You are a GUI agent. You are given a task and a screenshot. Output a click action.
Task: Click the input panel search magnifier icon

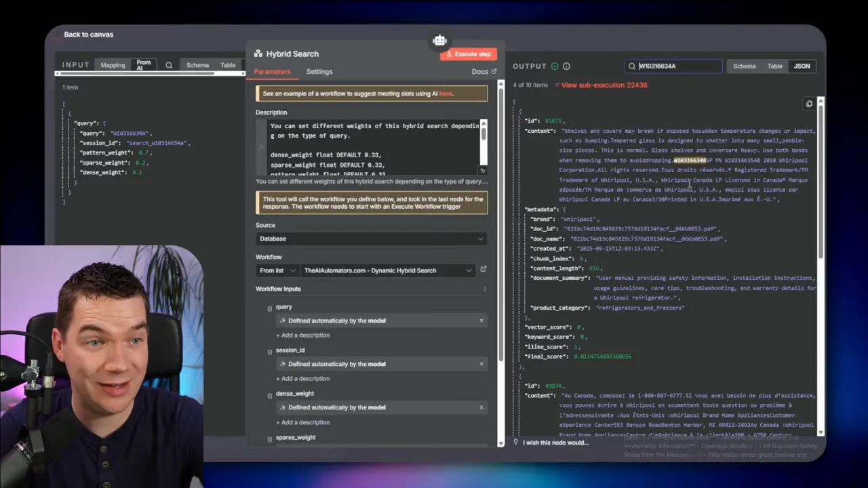point(169,66)
